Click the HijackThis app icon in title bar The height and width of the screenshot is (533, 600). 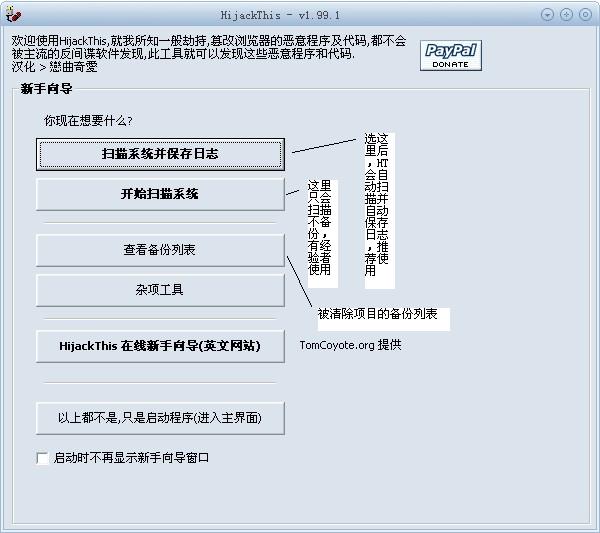13,14
